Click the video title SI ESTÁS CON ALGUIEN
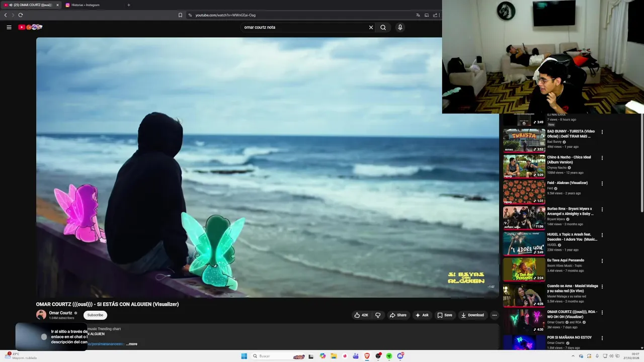Viewport: 644px width, 362px height. click(x=107, y=304)
